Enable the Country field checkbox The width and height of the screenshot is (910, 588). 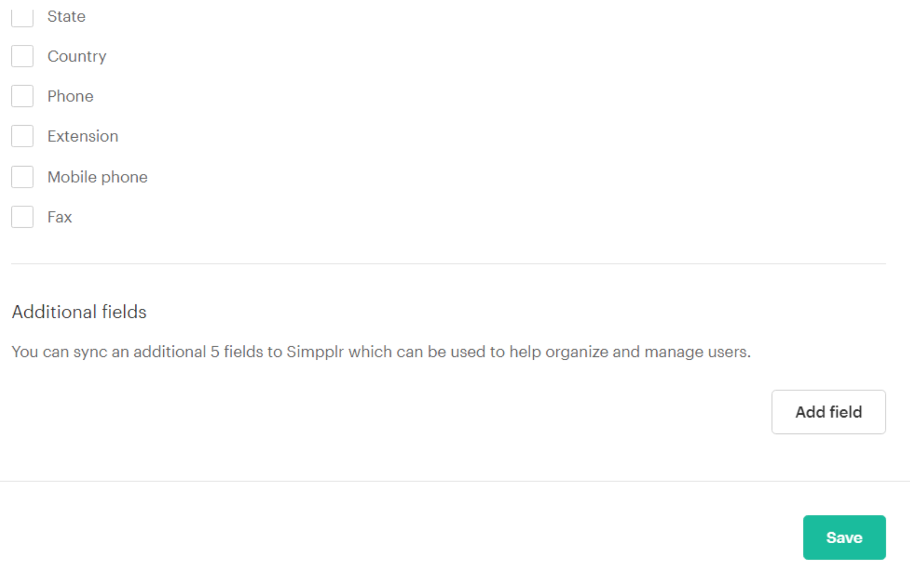[x=22, y=56]
